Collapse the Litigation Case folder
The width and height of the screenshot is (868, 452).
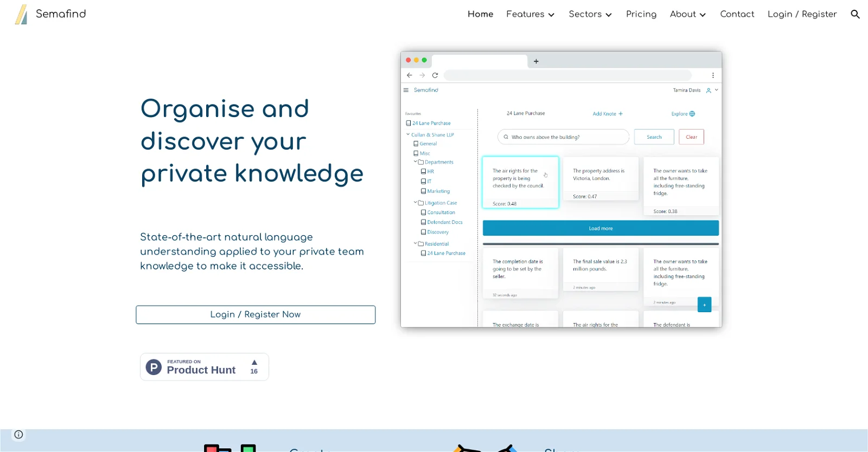[416, 203]
